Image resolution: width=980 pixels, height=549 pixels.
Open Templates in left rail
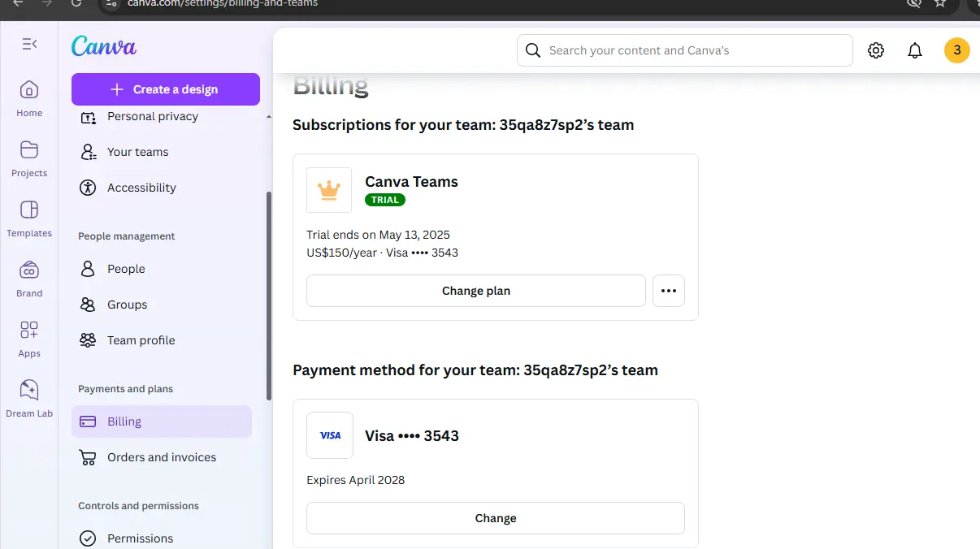pos(29,218)
